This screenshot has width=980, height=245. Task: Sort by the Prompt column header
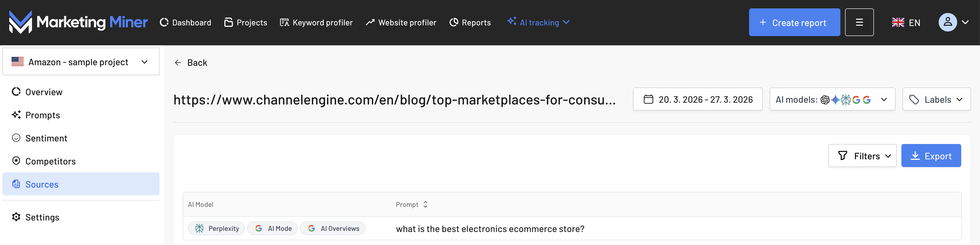(412, 204)
